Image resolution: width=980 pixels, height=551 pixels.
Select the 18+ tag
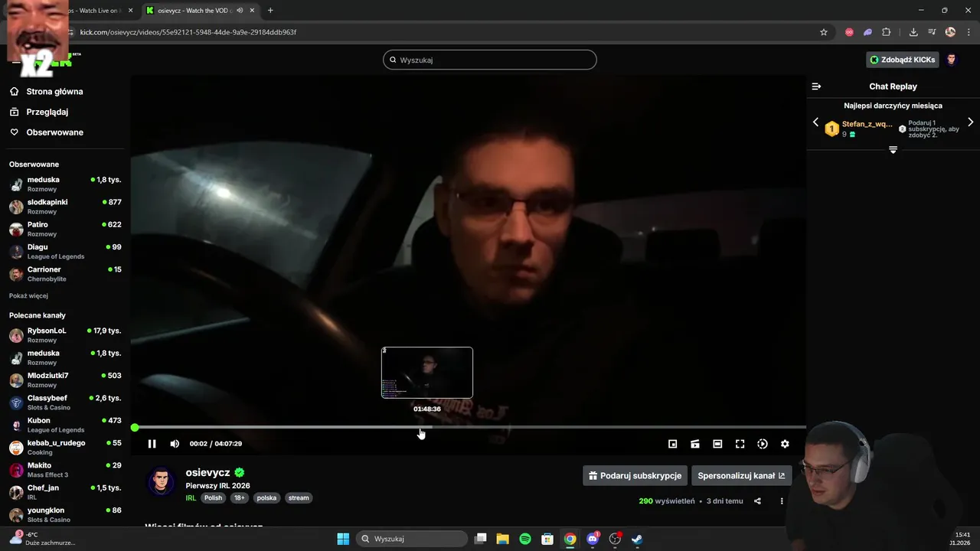tap(240, 498)
